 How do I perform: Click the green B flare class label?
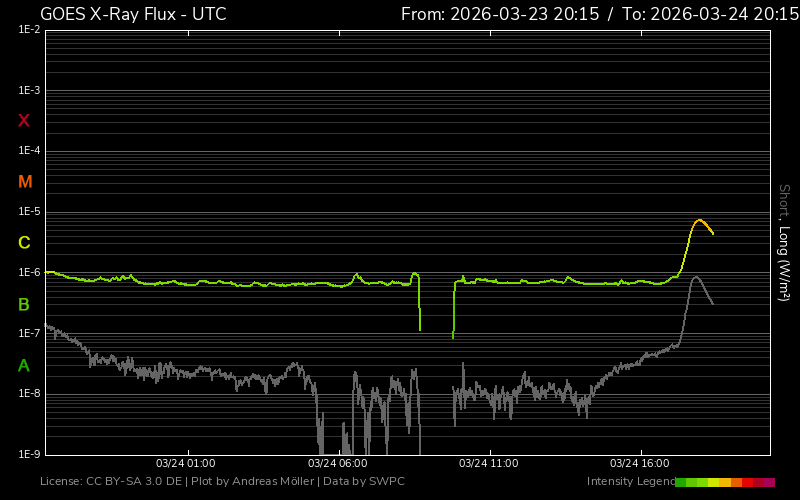pos(24,304)
